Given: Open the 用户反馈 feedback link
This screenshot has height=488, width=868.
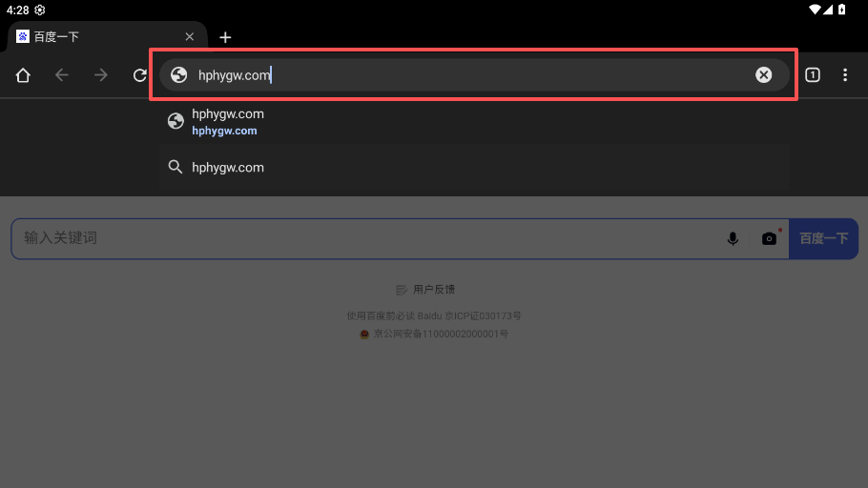Looking at the screenshot, I should [x=433, y=289].
